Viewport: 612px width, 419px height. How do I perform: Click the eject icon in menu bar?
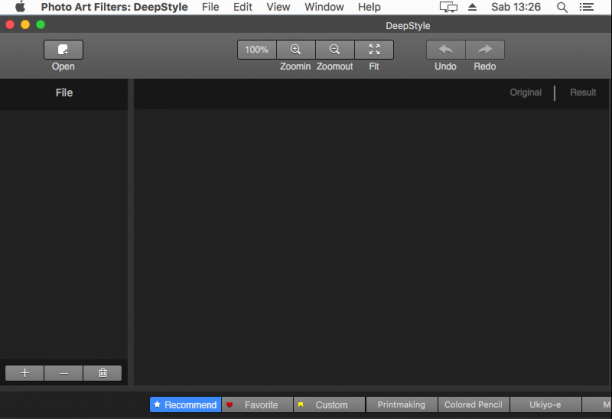click(472, 7)
